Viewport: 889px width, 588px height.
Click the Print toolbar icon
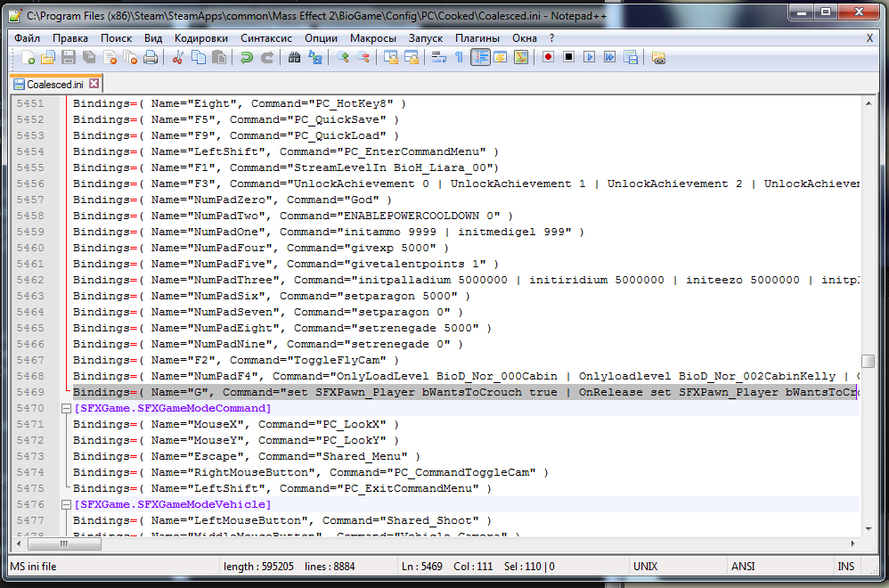pos(151,57)
